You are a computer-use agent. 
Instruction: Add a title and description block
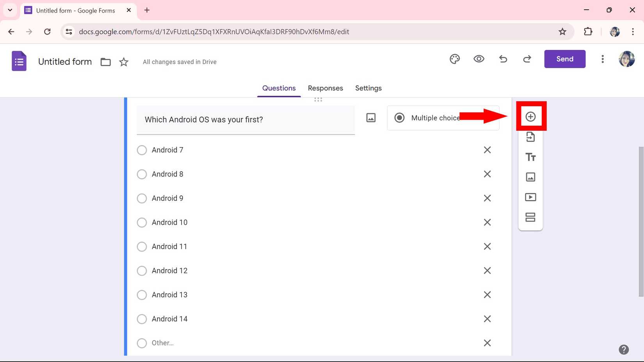tap(530, 157)
